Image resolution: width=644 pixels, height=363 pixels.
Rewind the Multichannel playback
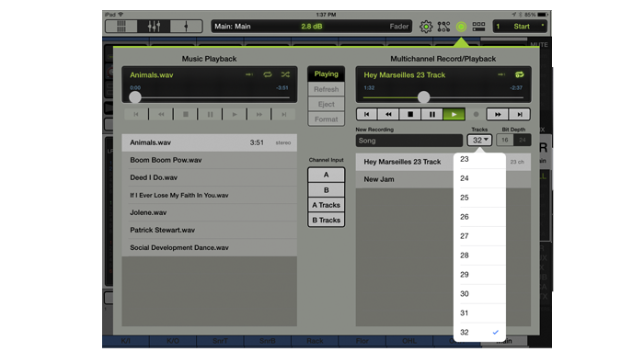pyautogui.click(x=388, y=115)
